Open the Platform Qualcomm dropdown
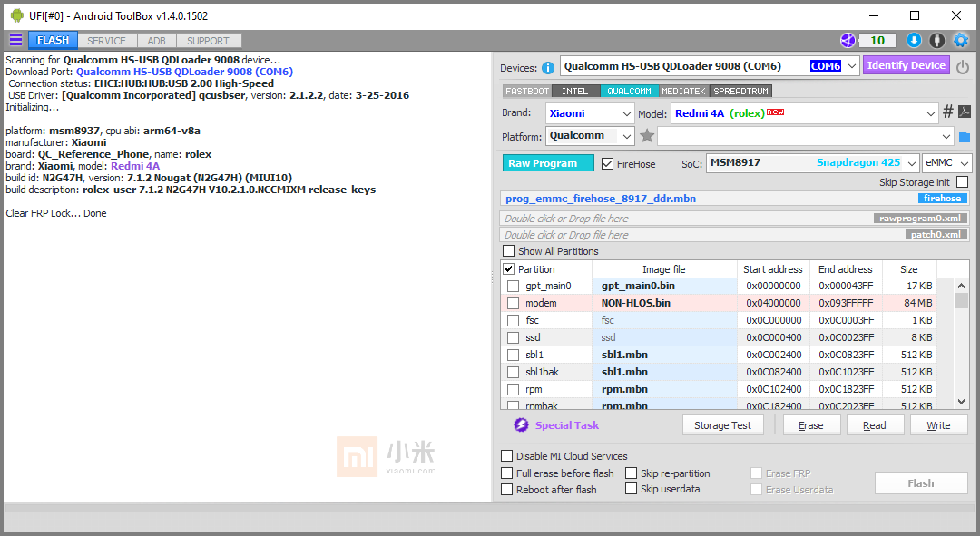Viewport: 980px width, 536px height. click(x=627, y=135)
